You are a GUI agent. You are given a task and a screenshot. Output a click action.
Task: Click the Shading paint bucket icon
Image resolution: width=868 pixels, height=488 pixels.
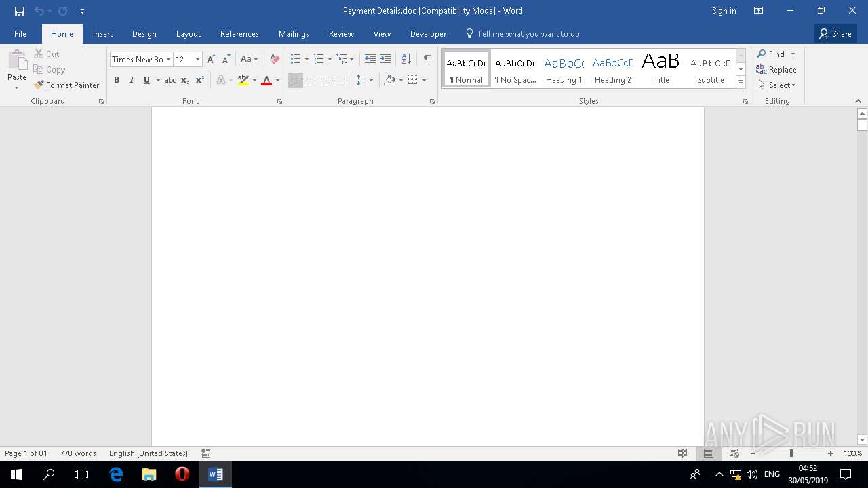(390, 80)
